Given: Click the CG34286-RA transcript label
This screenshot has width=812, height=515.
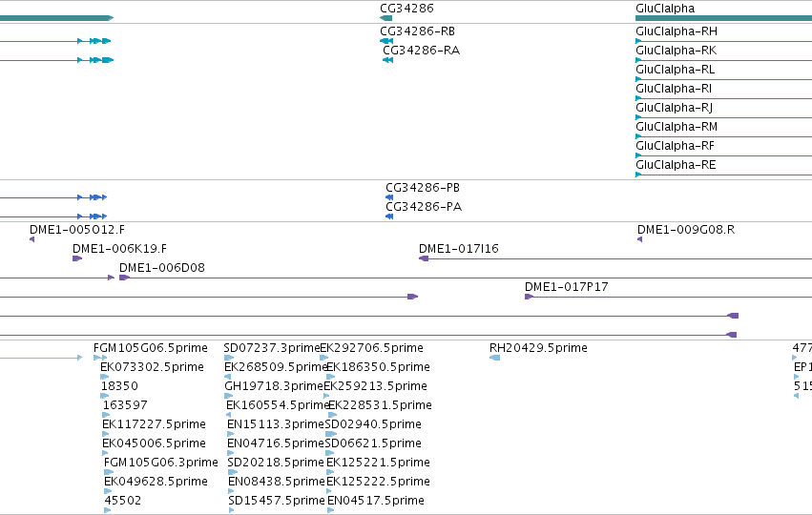Looking at the screenshot, I should (x=421, y=51).
